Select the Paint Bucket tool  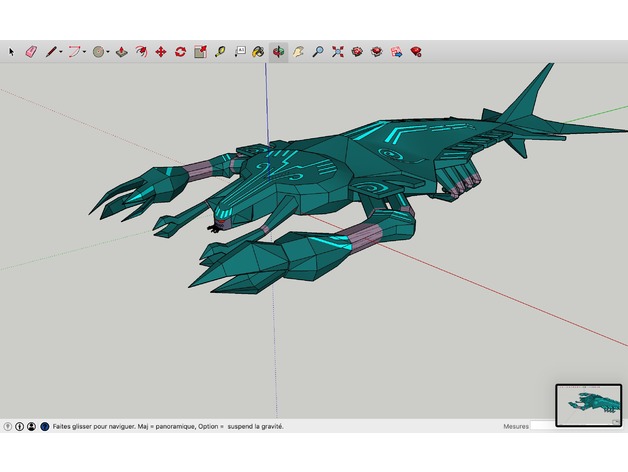pyautogui.click(x=258, y=51)
